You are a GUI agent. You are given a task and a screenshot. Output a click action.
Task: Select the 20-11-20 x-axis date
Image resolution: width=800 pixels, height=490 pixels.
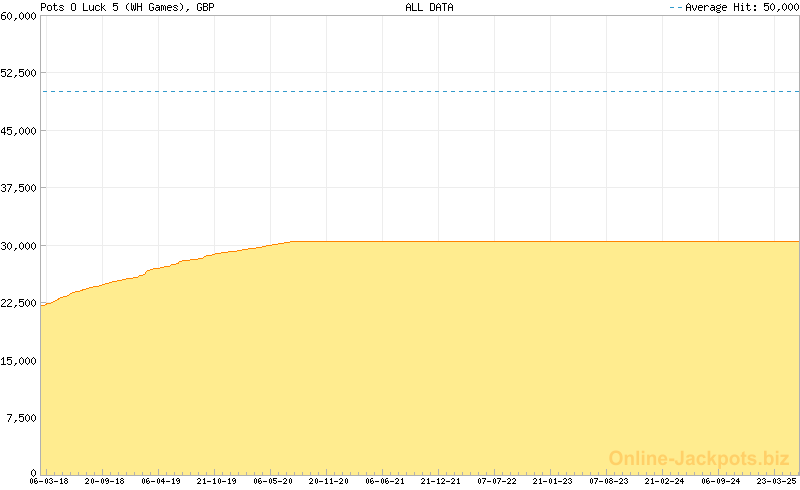(329, 481)
